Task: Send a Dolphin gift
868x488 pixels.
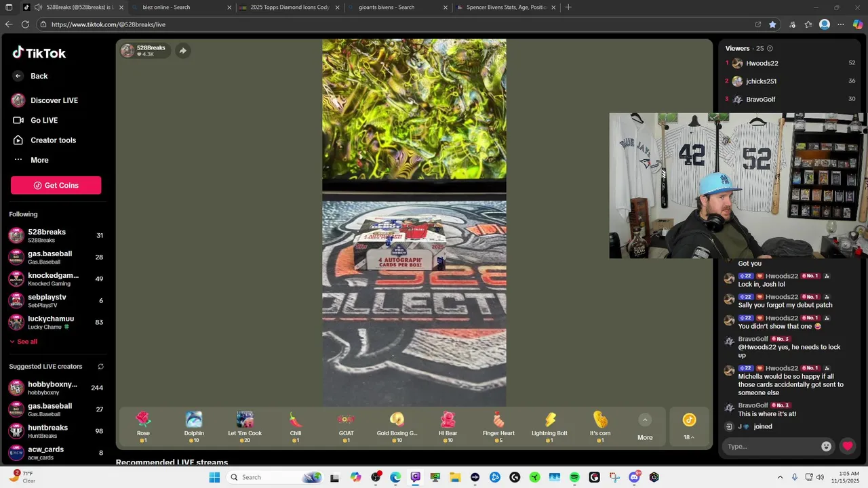Action: pyautogui.click(x=194, y=426)
